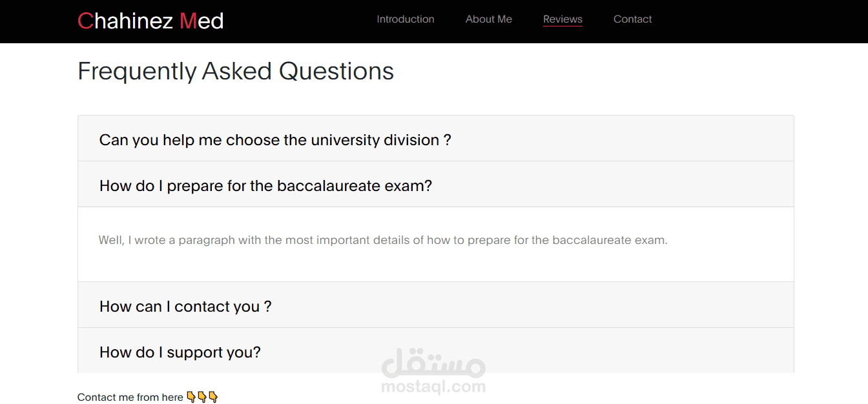
Task: Select the Reviews navigation item
Action: (x=563, y=19)
